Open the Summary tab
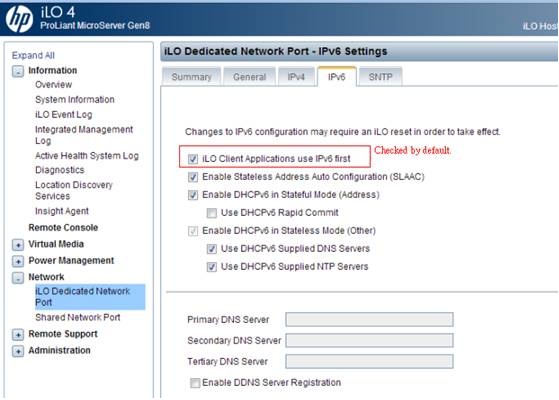 click(x=191, y=77)
